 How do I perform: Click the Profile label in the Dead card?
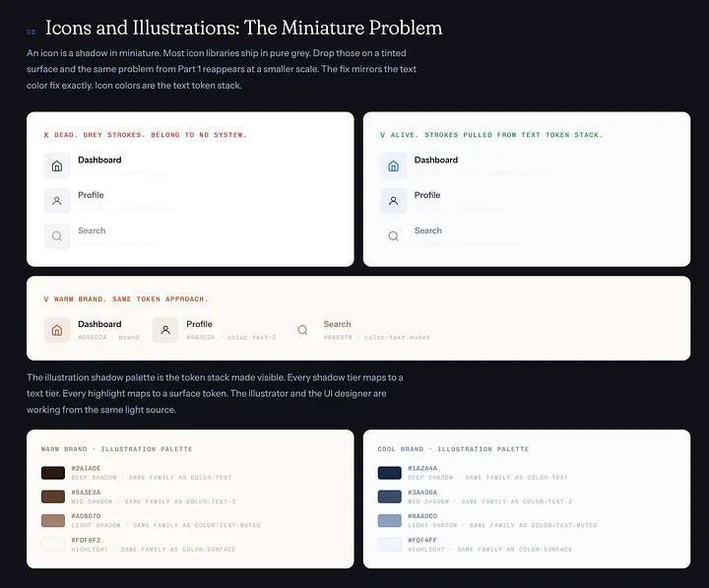point(91,195)
